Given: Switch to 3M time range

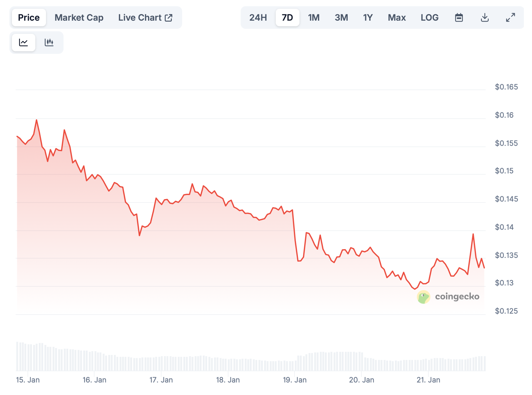Looking at the screenshot, I should click(x=341, y=18).
